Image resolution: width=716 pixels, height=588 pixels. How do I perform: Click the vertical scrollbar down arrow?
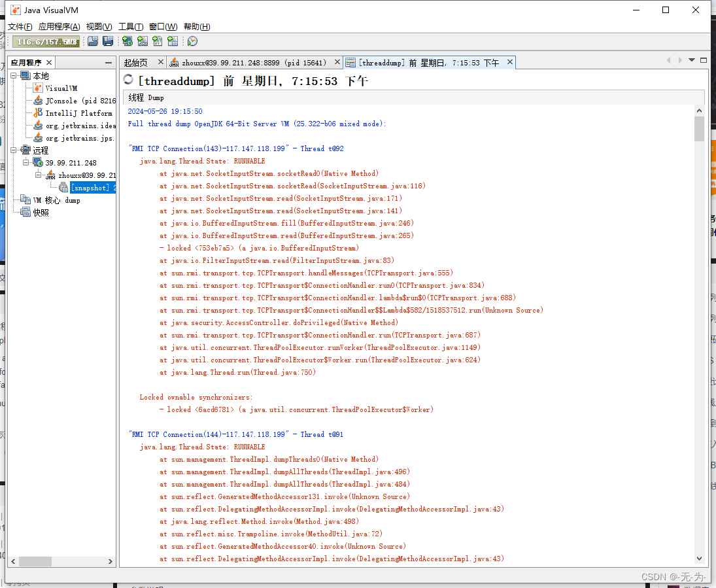[700, 558]
